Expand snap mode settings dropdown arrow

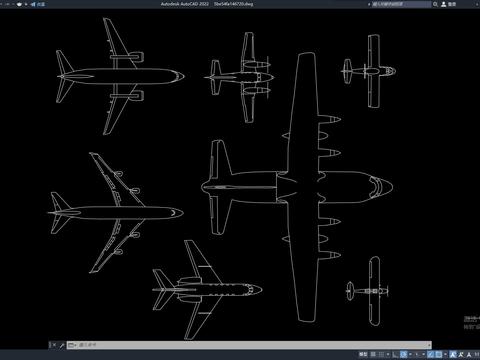click(x=388, y=354)
